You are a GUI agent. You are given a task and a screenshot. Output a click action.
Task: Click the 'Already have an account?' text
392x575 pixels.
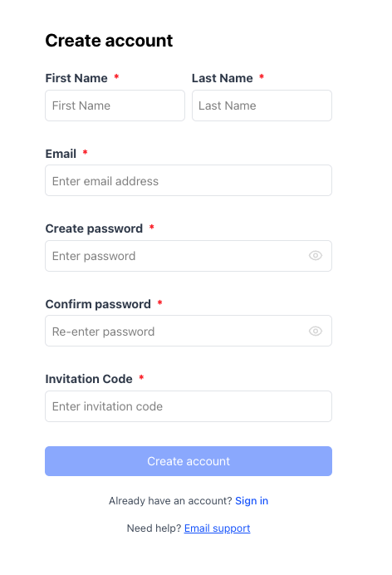pyautogui.click(x=170, y=501)
